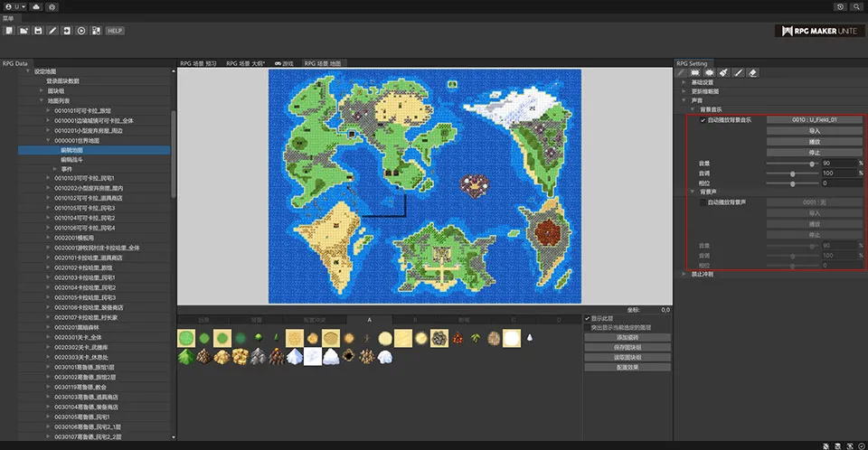Select the pencil edit icon in top toolbar

click(x=52, y=31)
